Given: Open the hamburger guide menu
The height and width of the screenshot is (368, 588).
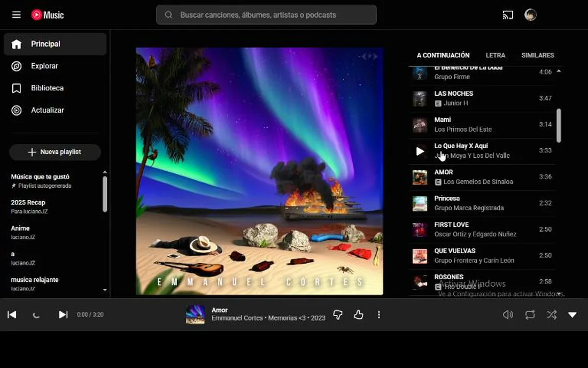Looking at the screenshot, I should (16, 15).
